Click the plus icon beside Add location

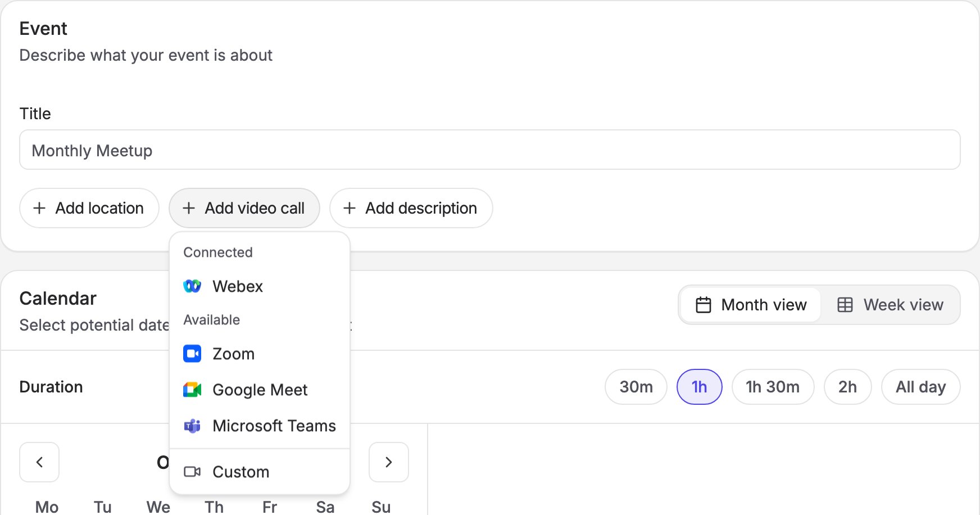click(x=39, y=208)
